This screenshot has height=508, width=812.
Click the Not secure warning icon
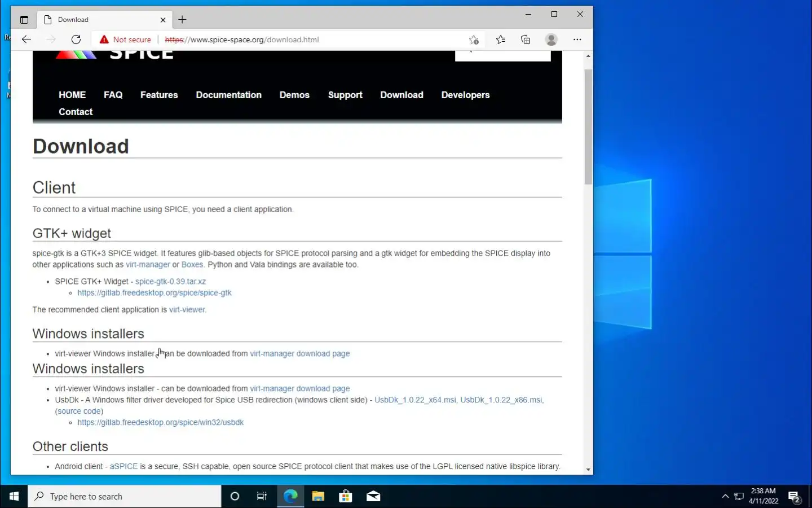click(104, 40)
